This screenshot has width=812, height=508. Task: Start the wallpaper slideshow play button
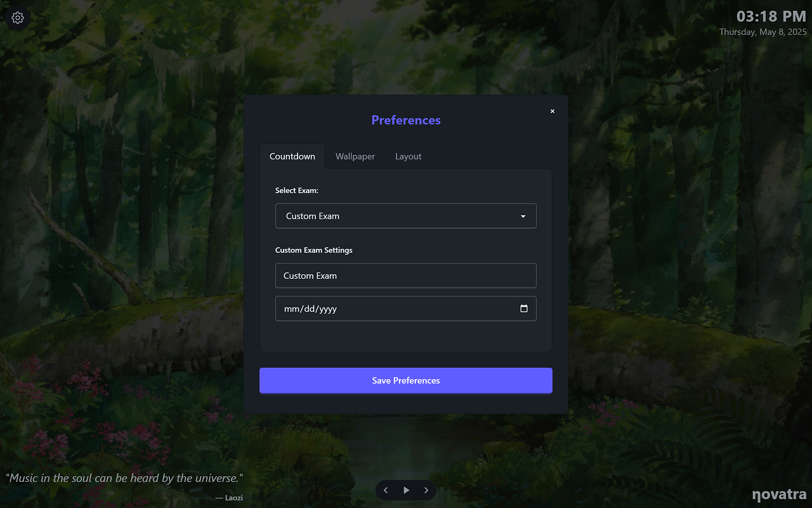coord(406,490)
